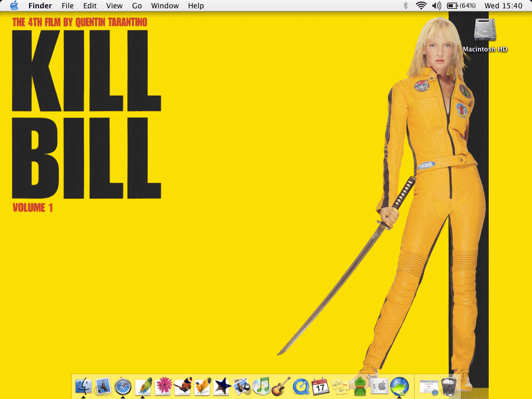
Task: Open battery status showing 64%
Action: coord(461,5)
